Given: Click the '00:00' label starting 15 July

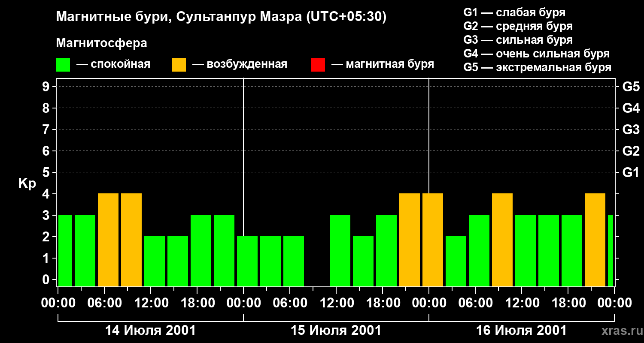Looking at the screenshot, I should tap(243, 303).
